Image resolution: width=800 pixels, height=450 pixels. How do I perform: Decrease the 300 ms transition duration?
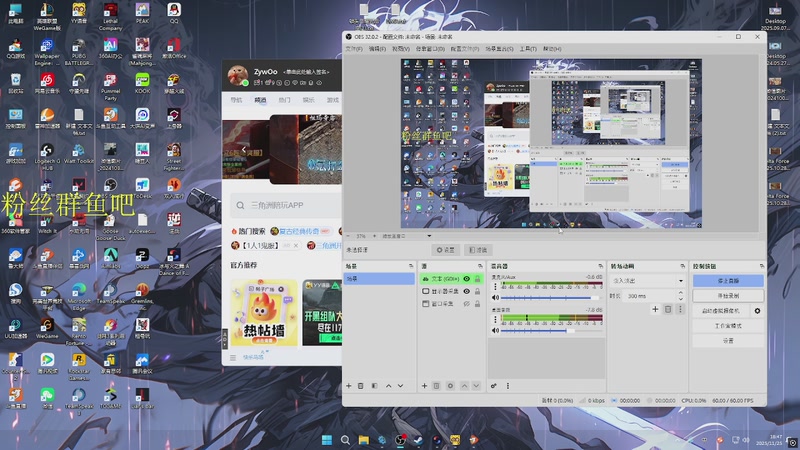(680, 299)
